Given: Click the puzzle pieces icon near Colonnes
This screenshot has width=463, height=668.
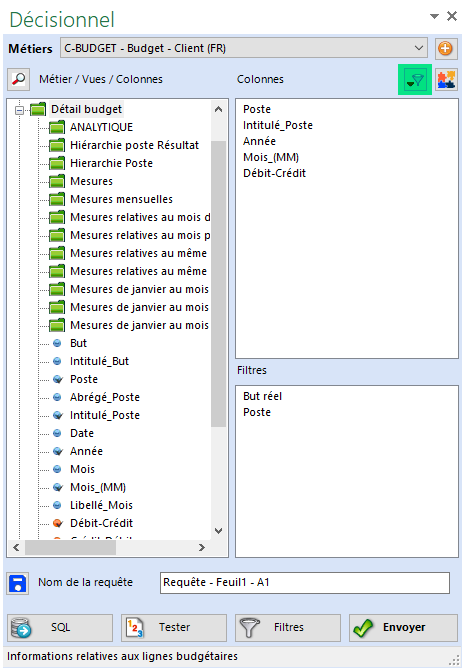Looking at the screenshot, I should [x=446, y=80].
